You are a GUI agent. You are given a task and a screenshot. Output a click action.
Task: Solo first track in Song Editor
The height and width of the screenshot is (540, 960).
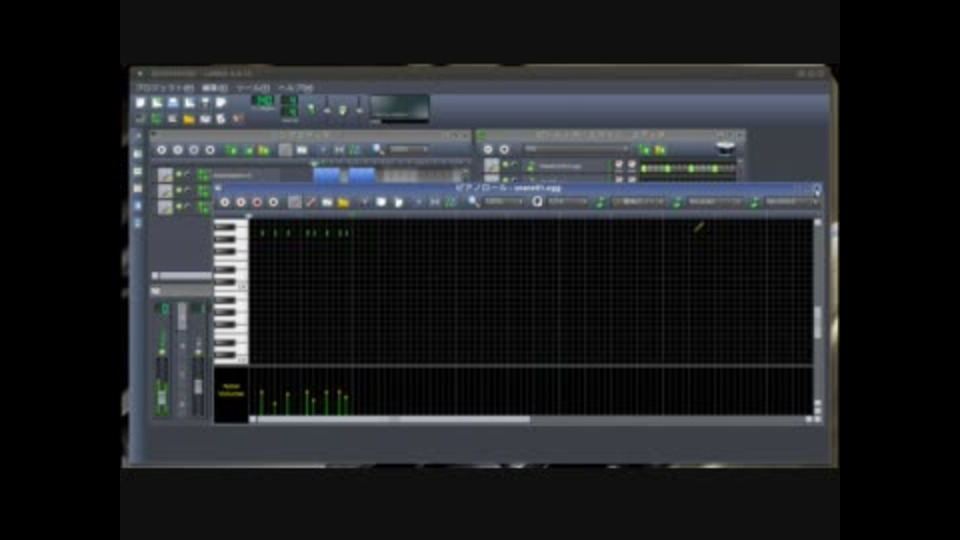[187, 175]
